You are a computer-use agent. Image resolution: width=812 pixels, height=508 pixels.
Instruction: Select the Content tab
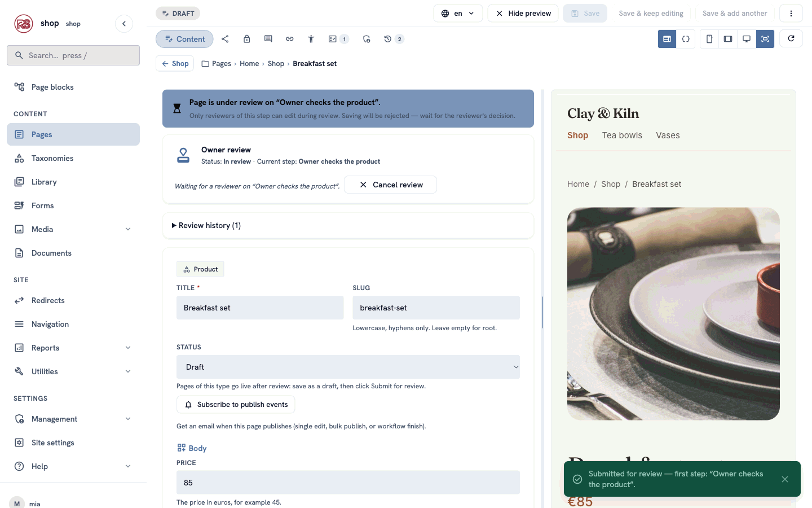(x=184, y=39)
